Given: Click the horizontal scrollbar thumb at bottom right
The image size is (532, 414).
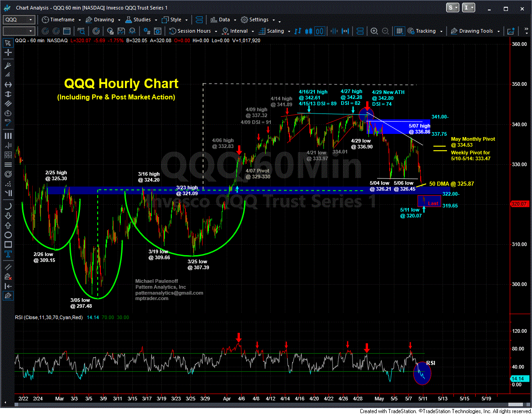Looking at the screenshot, I should (515, 404).
